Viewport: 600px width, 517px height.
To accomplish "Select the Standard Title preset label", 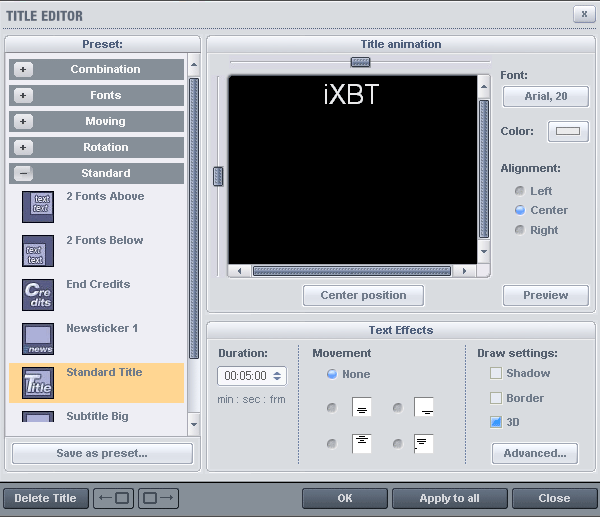I will (x=104, y=372).
